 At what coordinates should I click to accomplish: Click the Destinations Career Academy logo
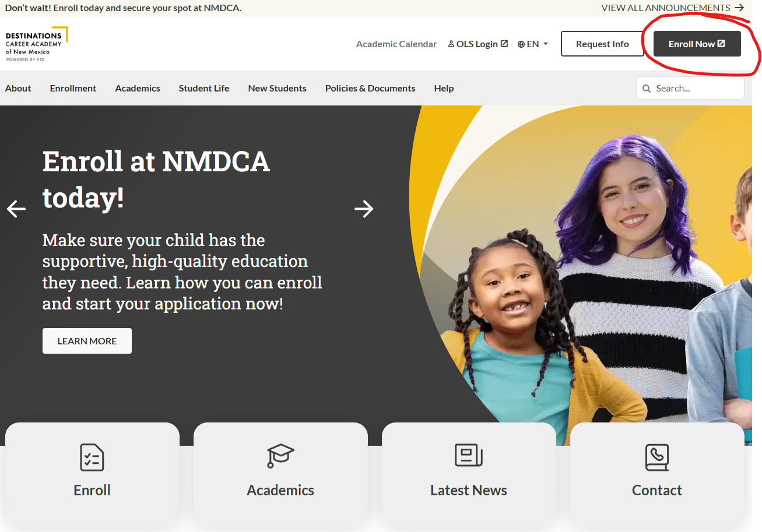pos(37,44)
